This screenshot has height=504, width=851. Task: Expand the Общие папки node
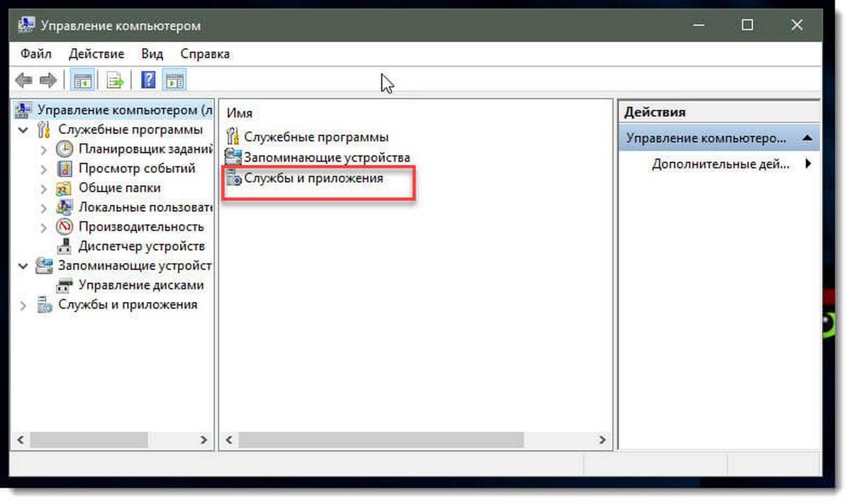pyautogui.click(x=44, y=188)
